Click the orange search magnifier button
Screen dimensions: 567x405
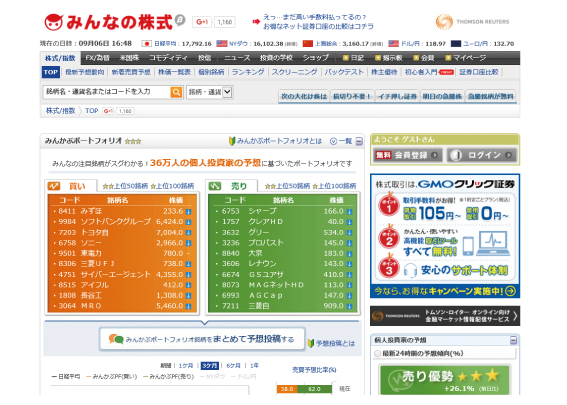point(176,92)
